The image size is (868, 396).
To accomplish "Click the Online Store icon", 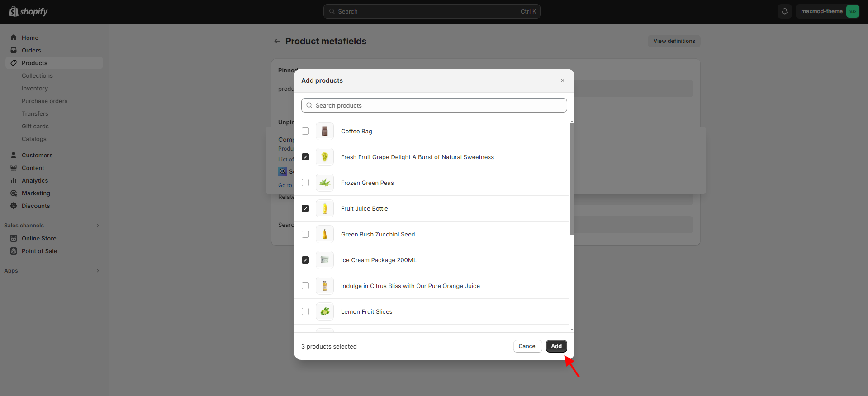I will [14, 238].
